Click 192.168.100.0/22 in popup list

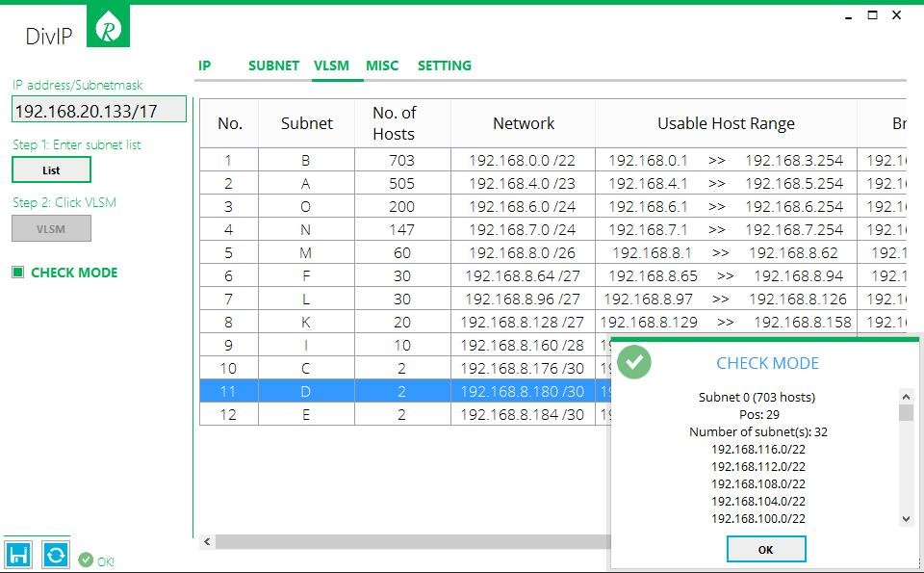pyautogui.click(x=757, y=518)
